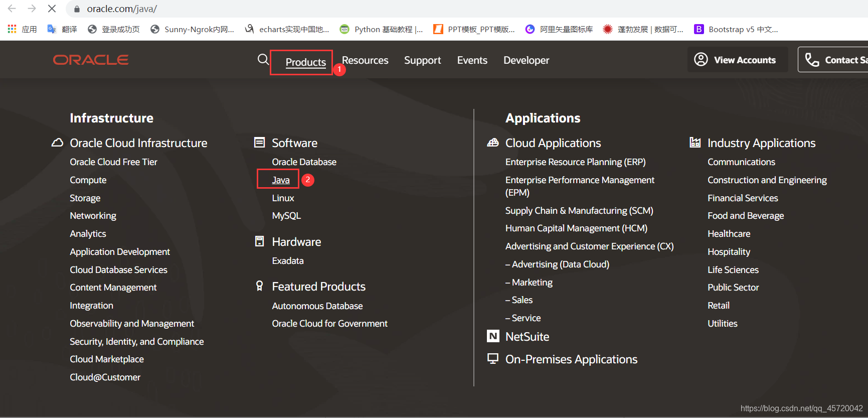Open the Events menu
The width and height of the screenshot is (868, 418).
472,60
